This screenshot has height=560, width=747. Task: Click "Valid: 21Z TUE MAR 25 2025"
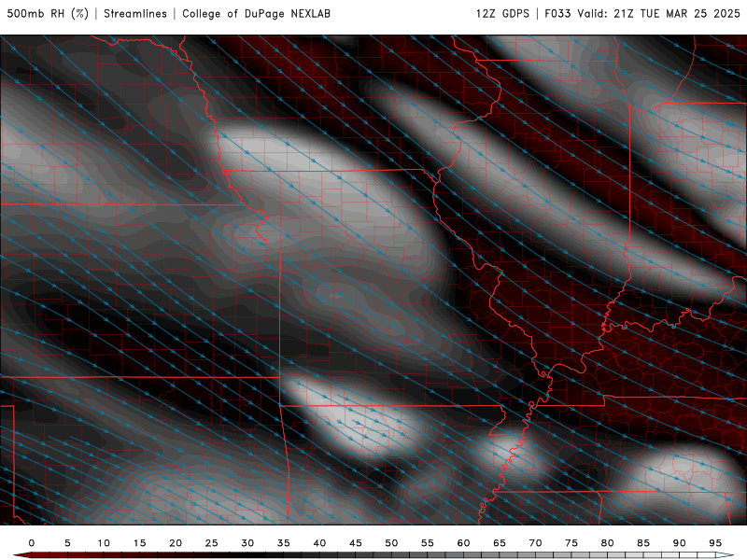pyautogui.click(x=659, y=13)
